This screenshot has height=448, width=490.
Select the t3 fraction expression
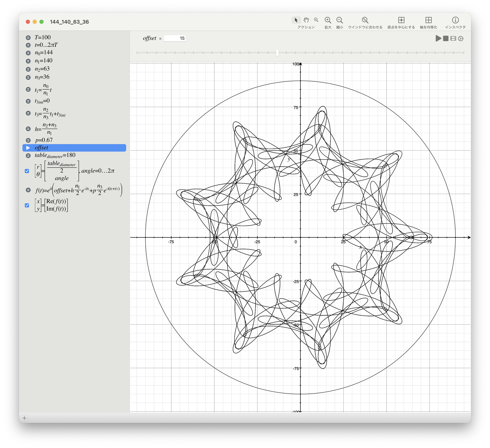tap(50, 113)
